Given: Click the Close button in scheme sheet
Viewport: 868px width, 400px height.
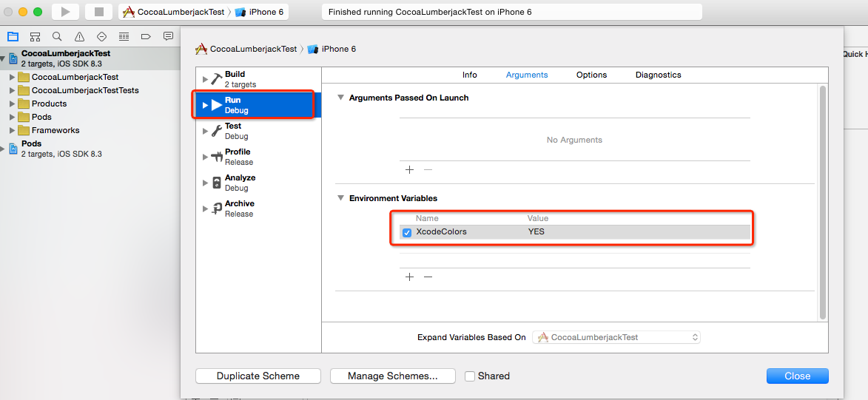Looking at the screenshot, I should coord(797,376).
